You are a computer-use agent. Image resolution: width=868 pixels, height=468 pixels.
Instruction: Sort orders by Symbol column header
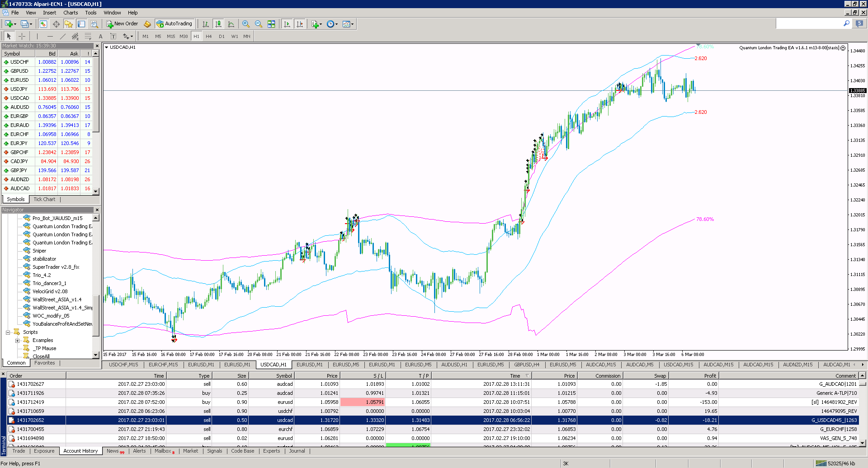click(271, 375)
